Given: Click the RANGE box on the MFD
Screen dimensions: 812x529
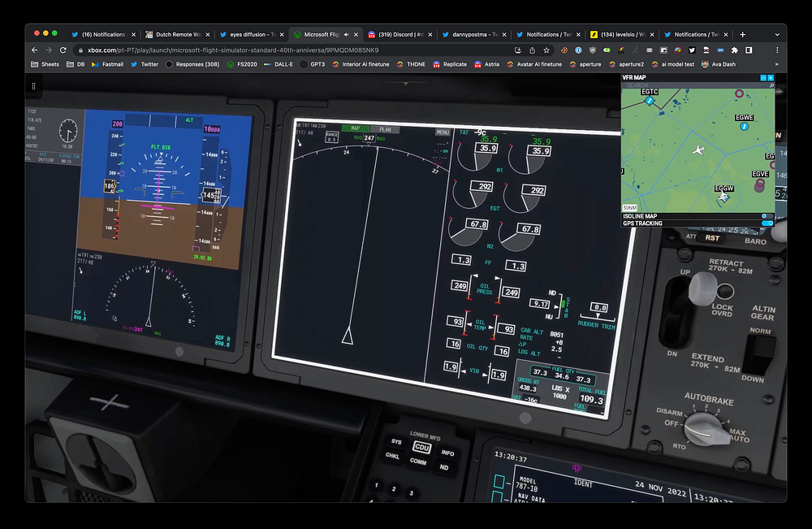Looking at the screenshot, I should (x=332, y=137).
